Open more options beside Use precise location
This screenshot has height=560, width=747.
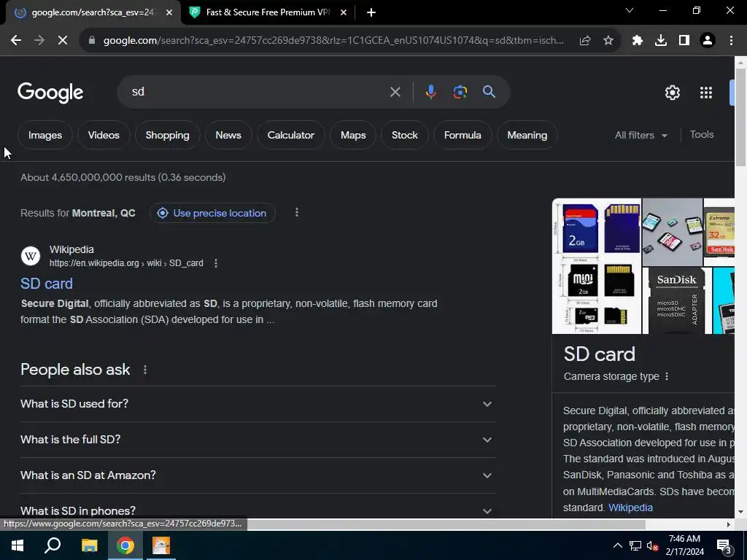tap(297, 212)
